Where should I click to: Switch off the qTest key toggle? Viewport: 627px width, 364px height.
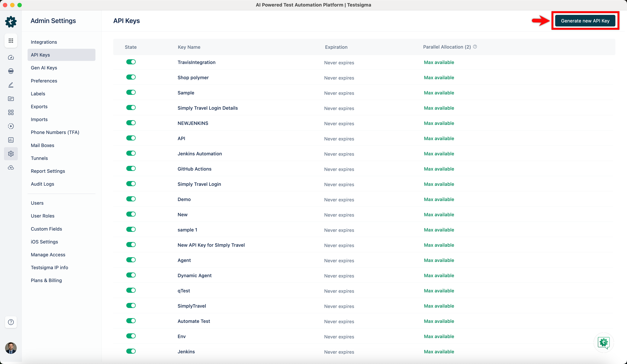(x=131, y=290)
